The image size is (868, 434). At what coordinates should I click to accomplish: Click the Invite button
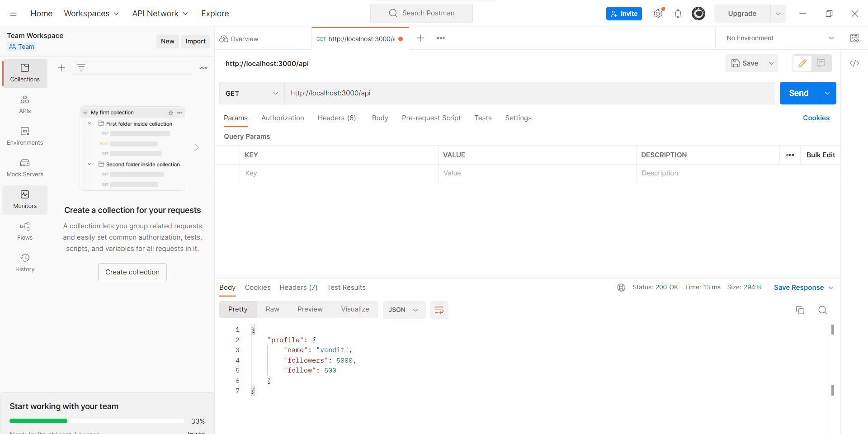(624, 14)
